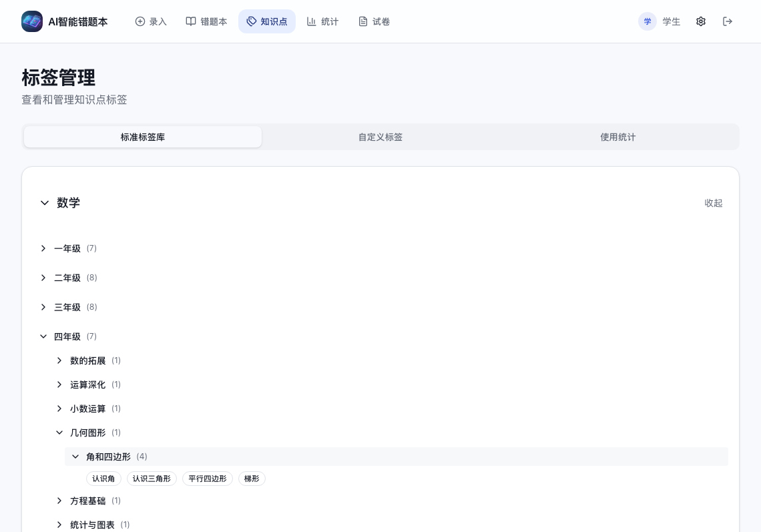Collapse the 几何图形 chevron
The width and height of the screenshot is (761, 532).
pos(59,433)
